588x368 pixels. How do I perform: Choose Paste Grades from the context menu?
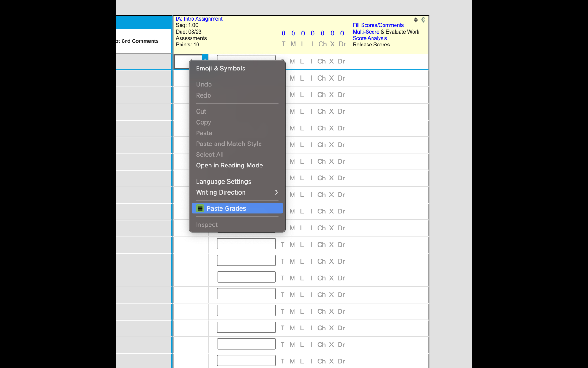[x=237, y=208]
